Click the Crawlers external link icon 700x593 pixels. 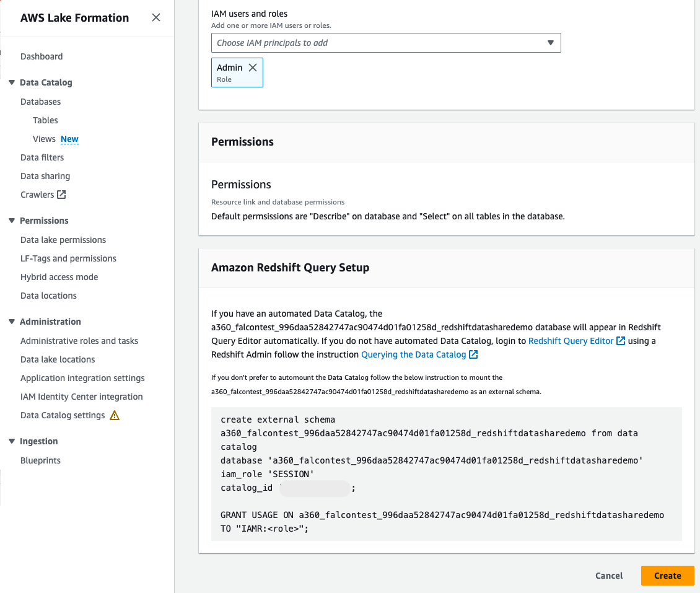[61, 195]
